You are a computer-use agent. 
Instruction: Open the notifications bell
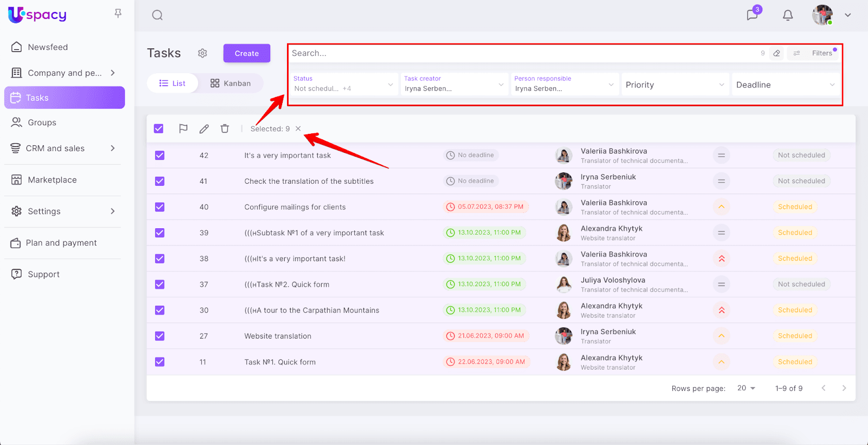point(788,15)
